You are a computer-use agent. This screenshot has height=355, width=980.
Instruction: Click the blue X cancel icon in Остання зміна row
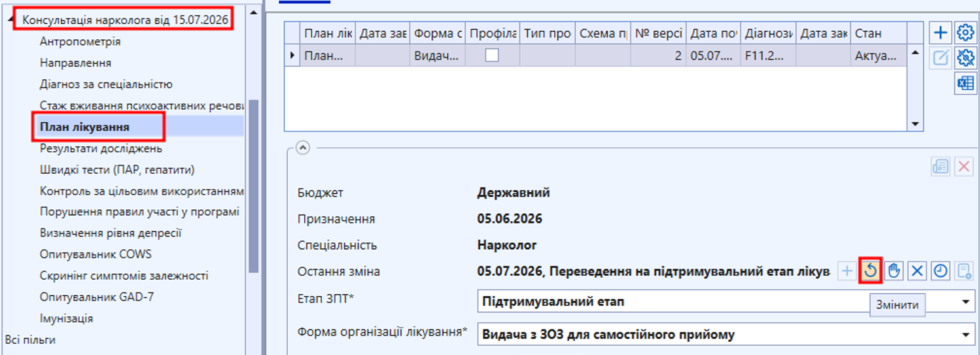click(x=917, y=271)
